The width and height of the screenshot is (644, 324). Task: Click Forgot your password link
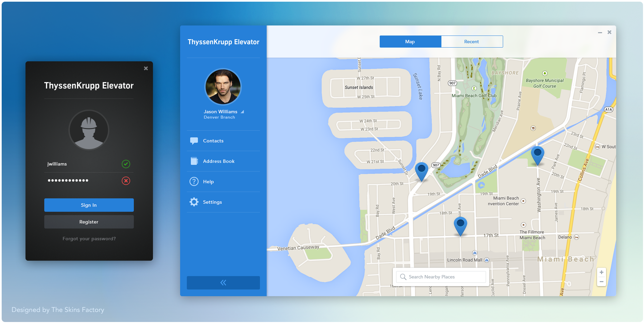(x=89, y=239)
